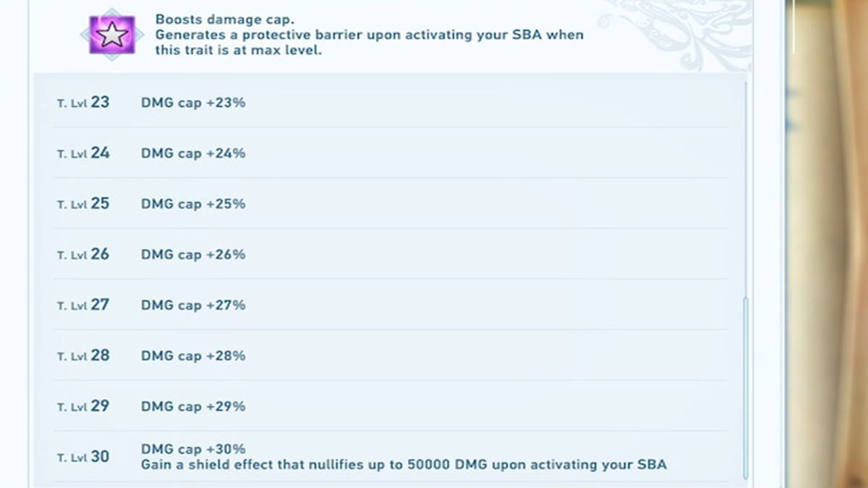Click the DMG cap +27% text
868x488 pixels.
(193, 305)
